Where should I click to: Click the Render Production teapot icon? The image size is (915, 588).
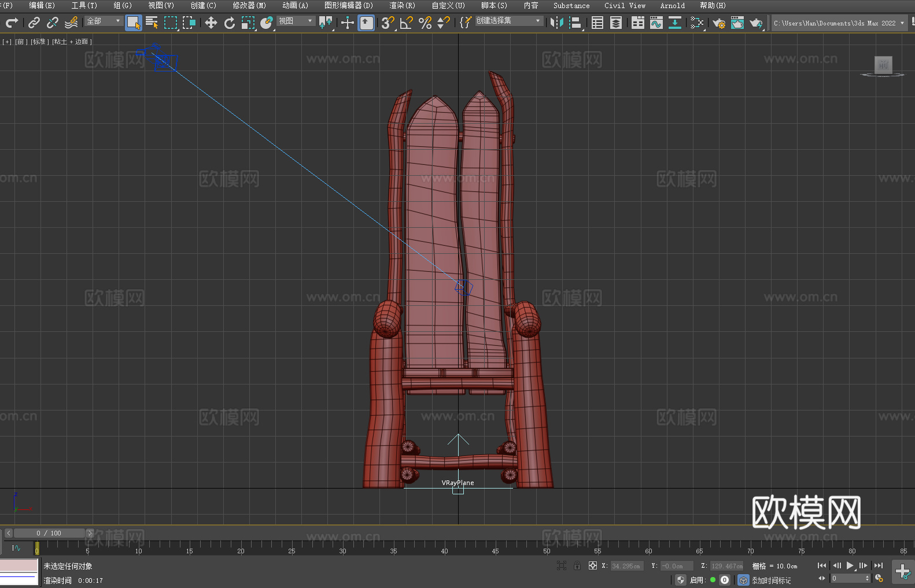756,23
